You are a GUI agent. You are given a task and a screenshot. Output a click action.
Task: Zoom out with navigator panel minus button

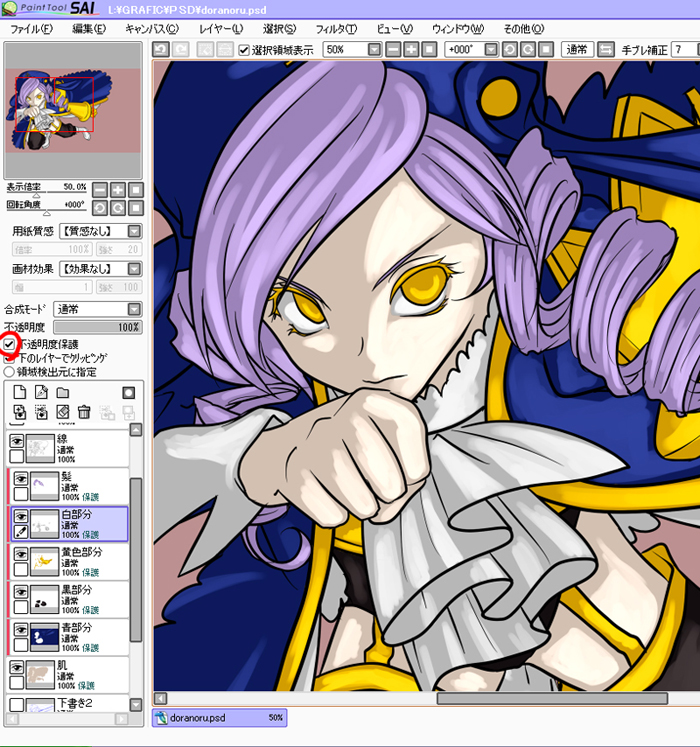(x=100, y=190)
